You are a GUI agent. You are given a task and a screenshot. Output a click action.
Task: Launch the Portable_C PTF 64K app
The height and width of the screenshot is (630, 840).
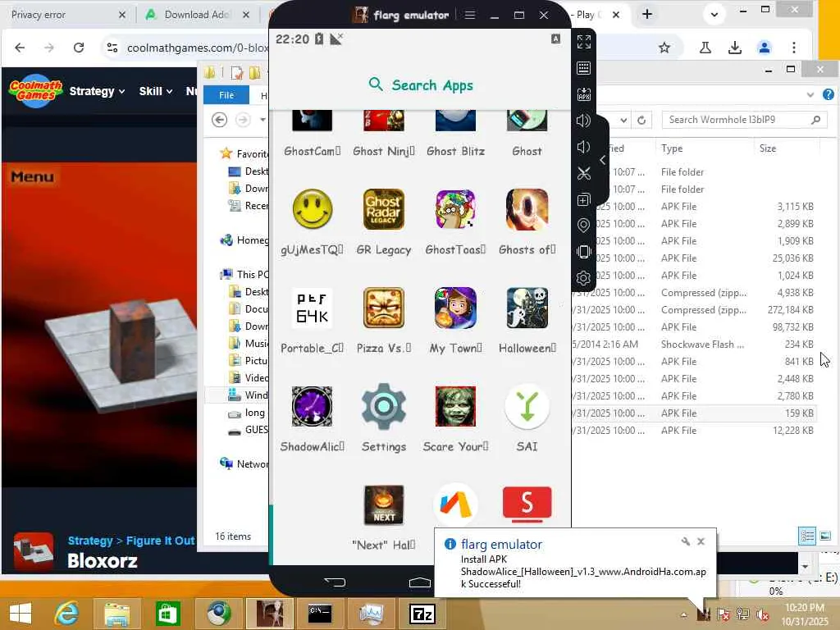pos(313,308)
